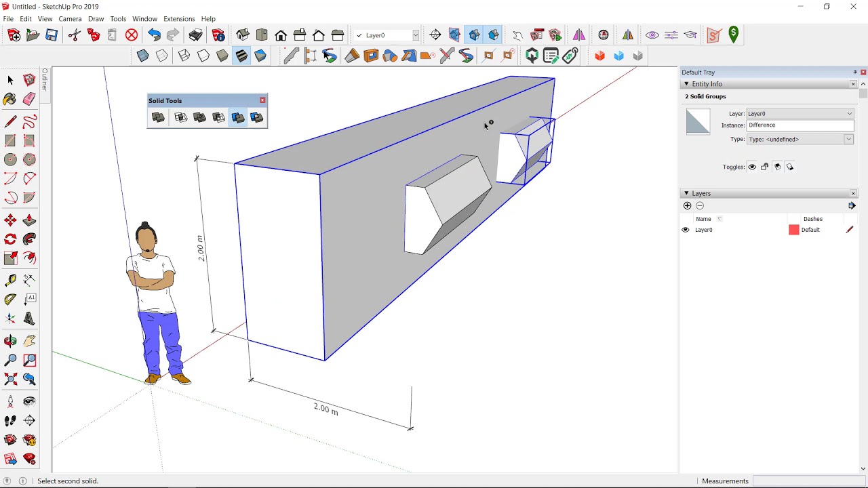Apply the Wireframe style

click(x=184, y=56)
